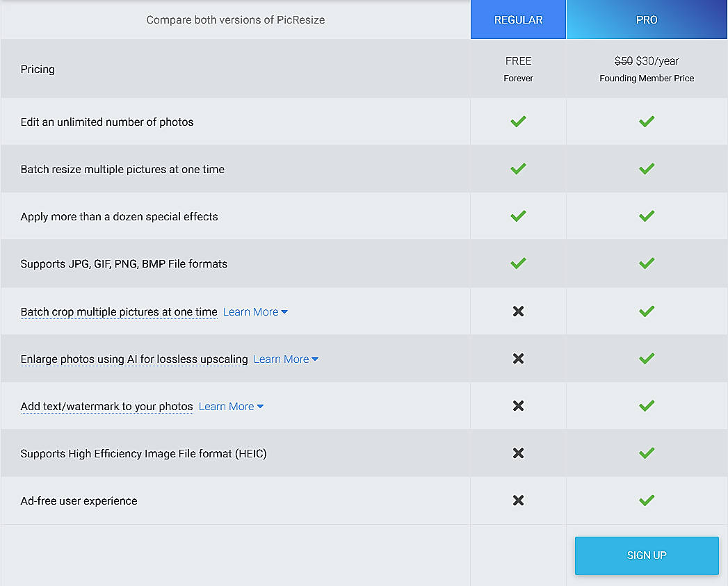Click the 'FREE' price text
728x586 pixels.
518,61
